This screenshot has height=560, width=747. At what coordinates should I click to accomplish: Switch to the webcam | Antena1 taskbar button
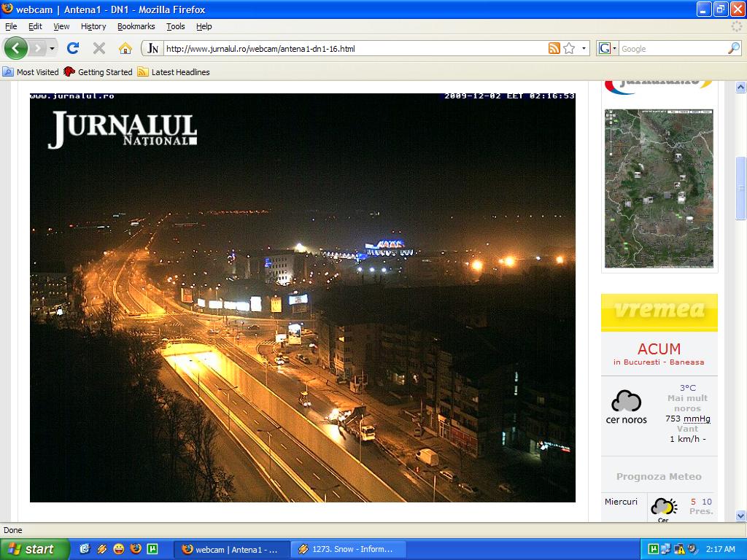tap(231, 550)
